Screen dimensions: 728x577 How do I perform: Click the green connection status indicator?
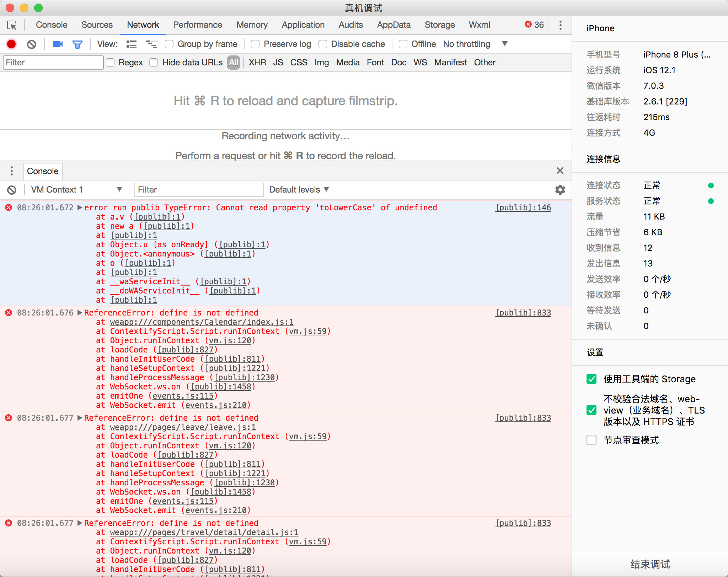click(x=711, y=185)
